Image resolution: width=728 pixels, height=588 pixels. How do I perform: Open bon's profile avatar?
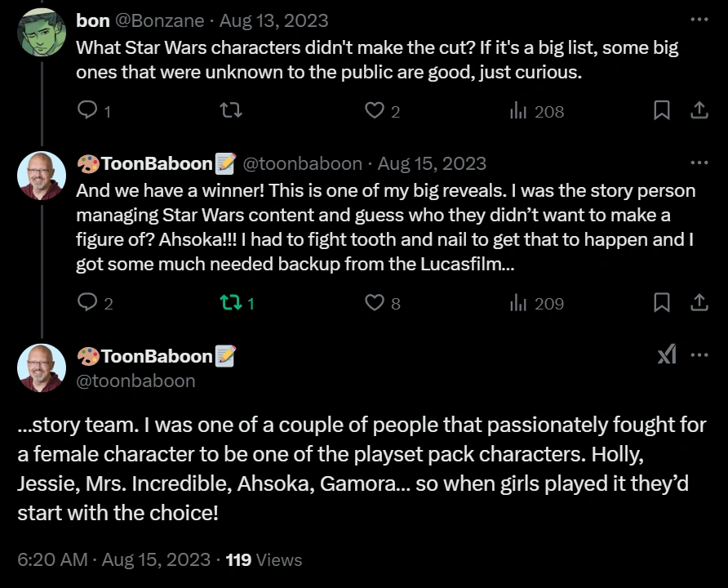[42, 32]
